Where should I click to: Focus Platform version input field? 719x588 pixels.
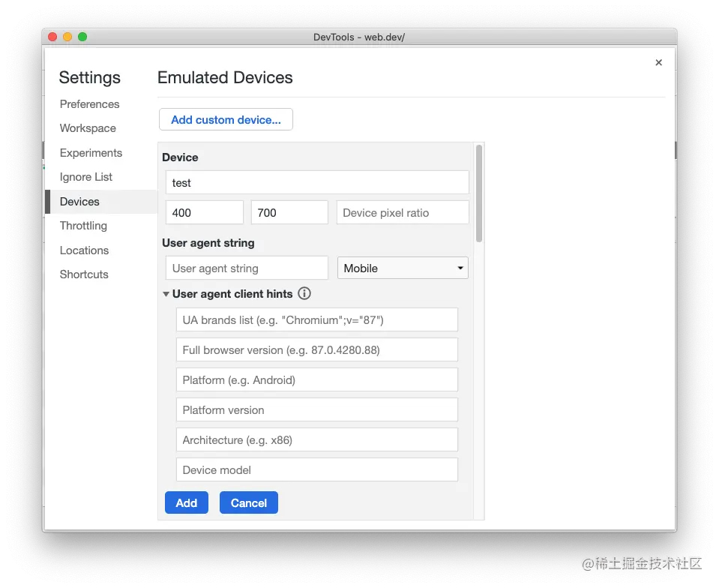tap(317, 409)
